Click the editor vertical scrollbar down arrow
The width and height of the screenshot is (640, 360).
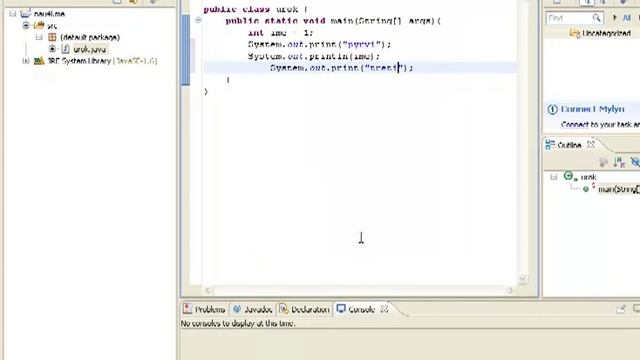[x=522, y=279]
